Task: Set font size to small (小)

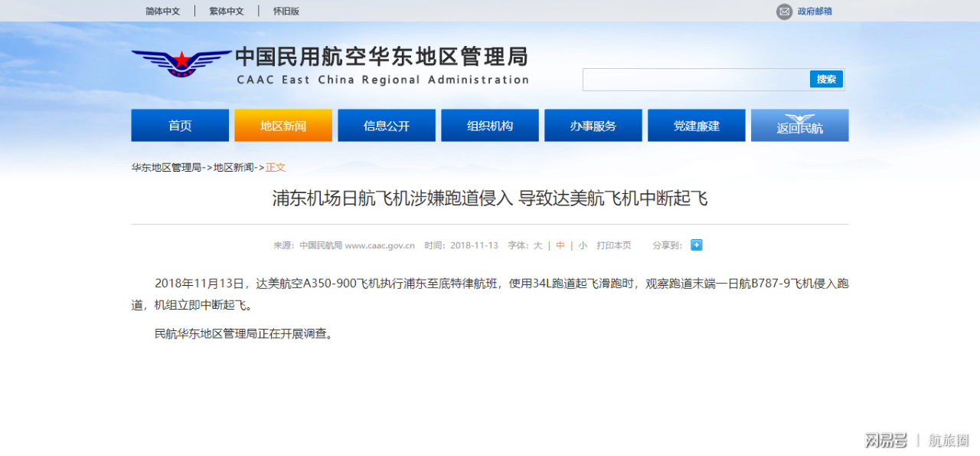Action: click(x=583, y=245)
